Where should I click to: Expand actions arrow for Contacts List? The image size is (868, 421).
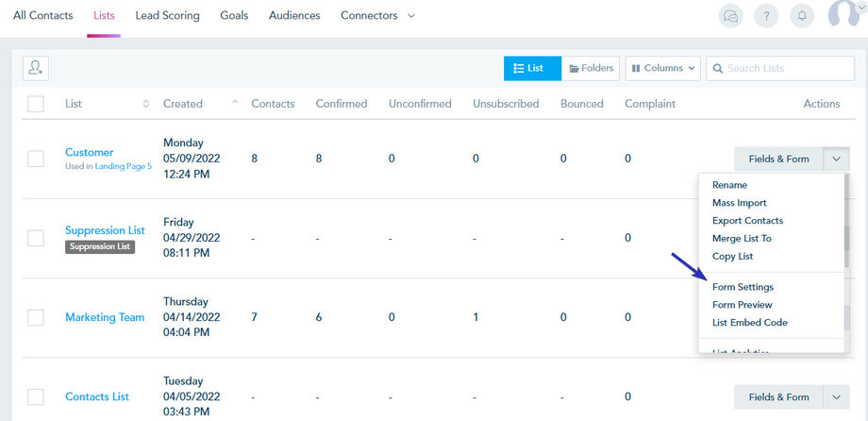pos(837,397)
